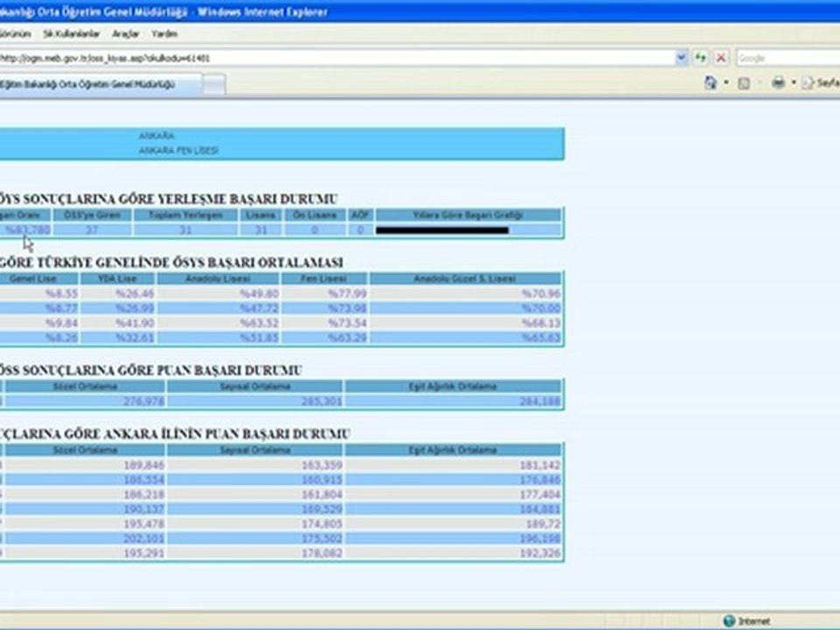Click the Yıllara Göre Başarı Grafiği header
Image resolution: width=840 pixels, height=630 pixels.
[467, 215]
